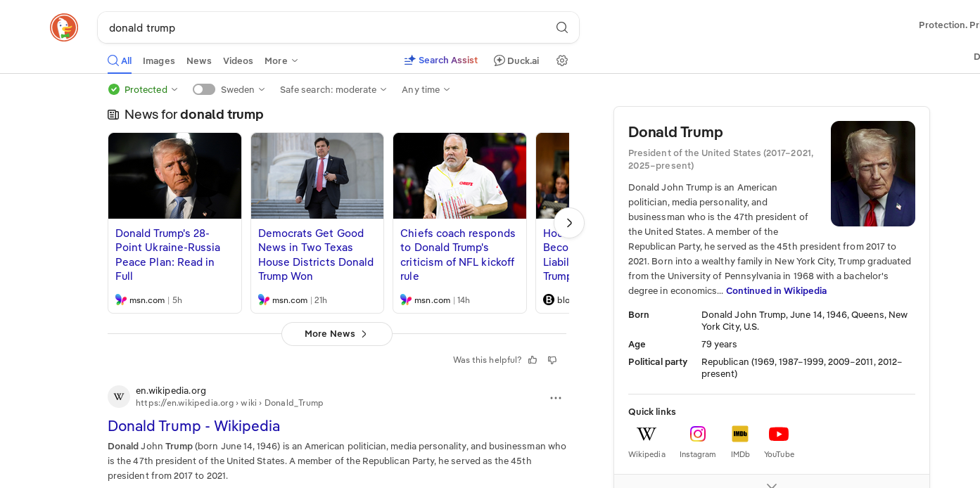Click the thumbs down feedback icon
This screenshot has height=488, width=980.
point(552,360)
